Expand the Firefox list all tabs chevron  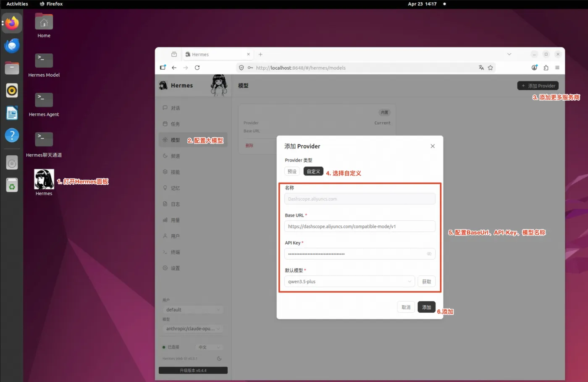509,54
